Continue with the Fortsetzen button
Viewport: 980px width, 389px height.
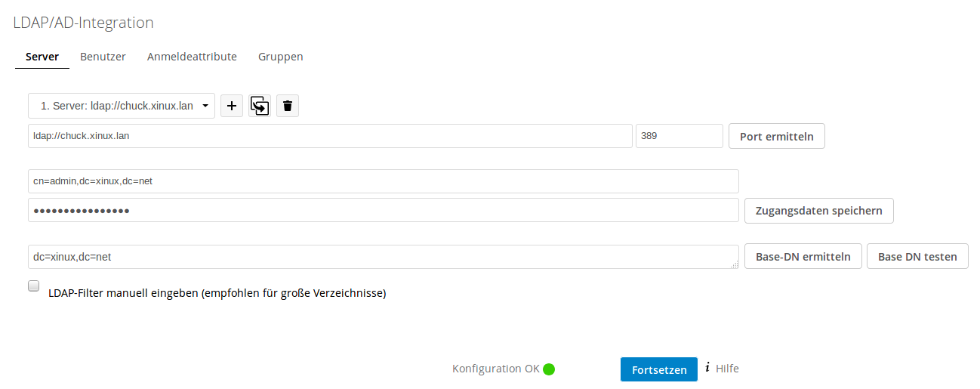(x=659, y=369)
